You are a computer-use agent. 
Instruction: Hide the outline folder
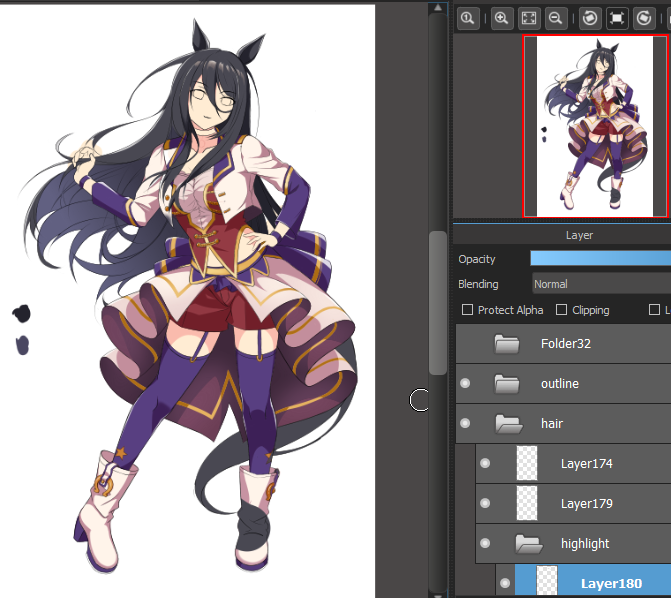click(x=465, y=383)
